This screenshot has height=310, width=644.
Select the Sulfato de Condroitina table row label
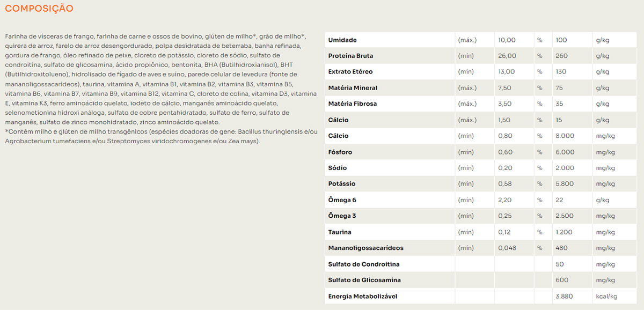coord(363,264)
